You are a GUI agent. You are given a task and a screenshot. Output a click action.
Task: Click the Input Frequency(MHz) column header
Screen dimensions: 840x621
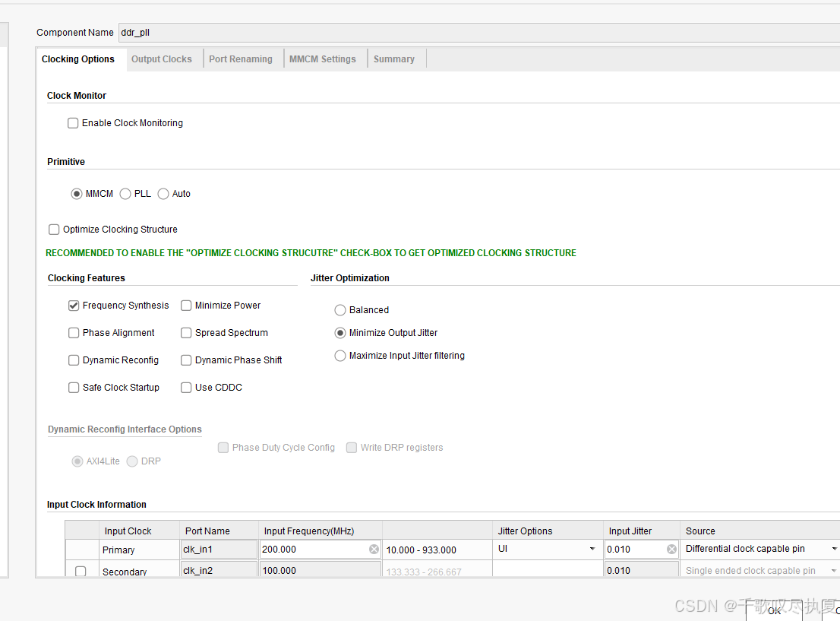[x=321, y=531]
